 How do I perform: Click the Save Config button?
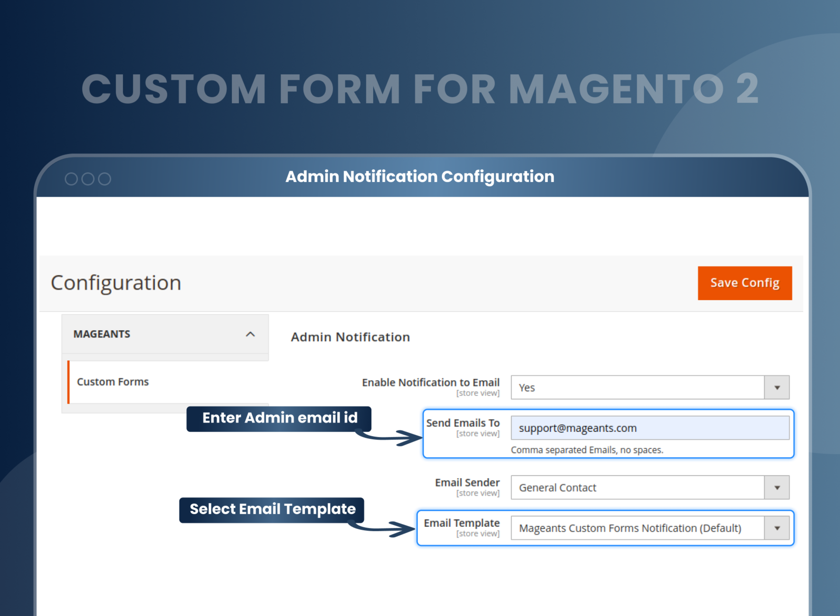point(745,283)
